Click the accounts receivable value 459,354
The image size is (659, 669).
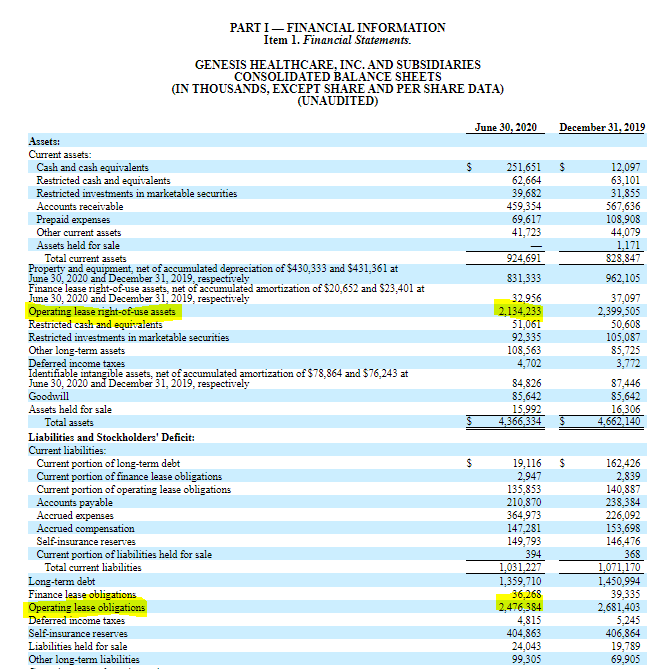point(524,206)
